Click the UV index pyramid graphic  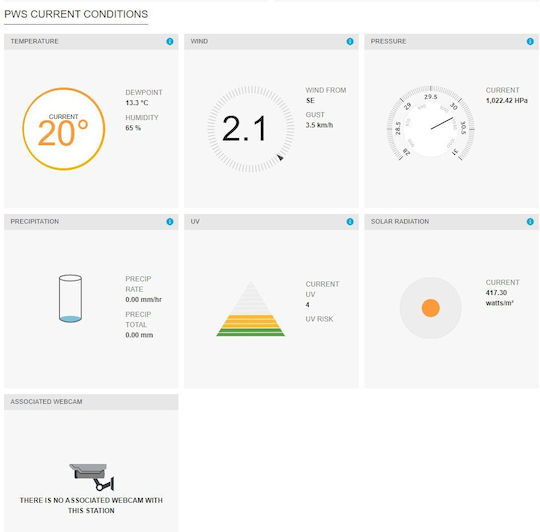point(251,309)
